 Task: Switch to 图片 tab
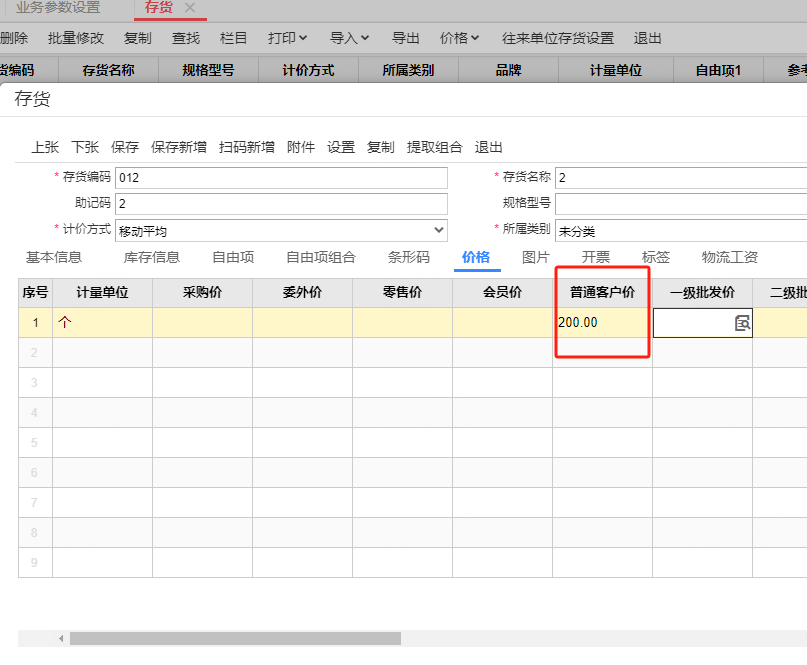(536, 257)
